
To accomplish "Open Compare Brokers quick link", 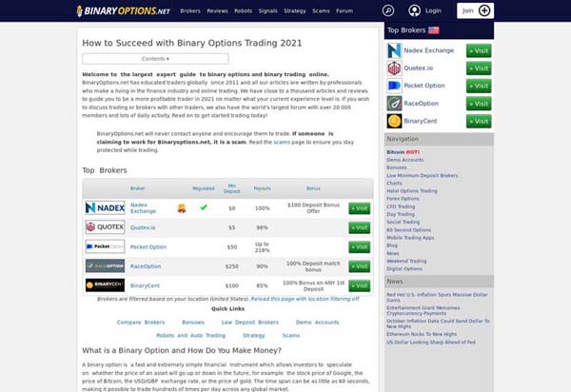I will pos(141,323).
